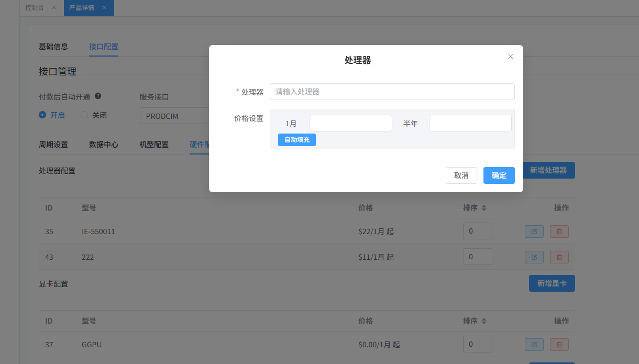
Task: Click edit icon for GGPU row
Action: 534,345
